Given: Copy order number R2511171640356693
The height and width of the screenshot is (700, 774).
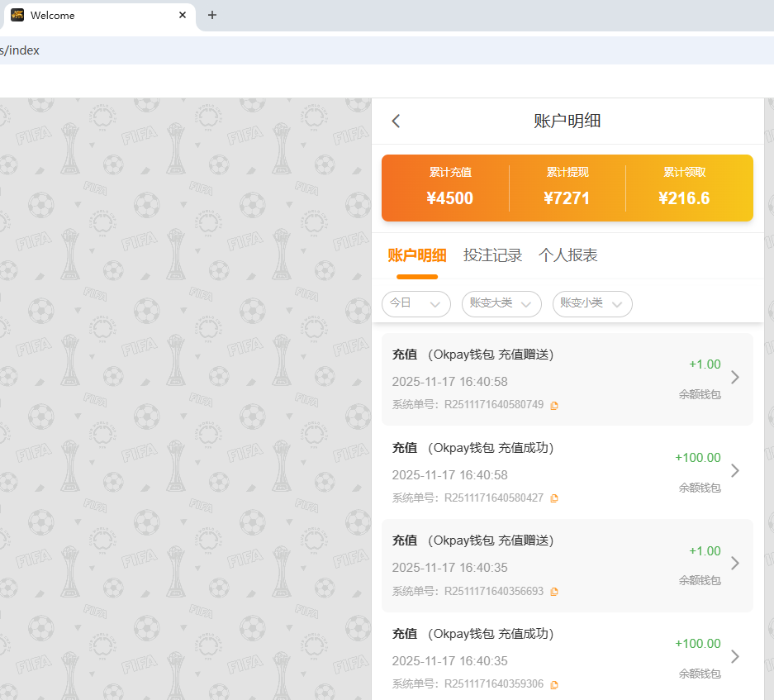Looking at the screenshot, I should tap(554, 592).
